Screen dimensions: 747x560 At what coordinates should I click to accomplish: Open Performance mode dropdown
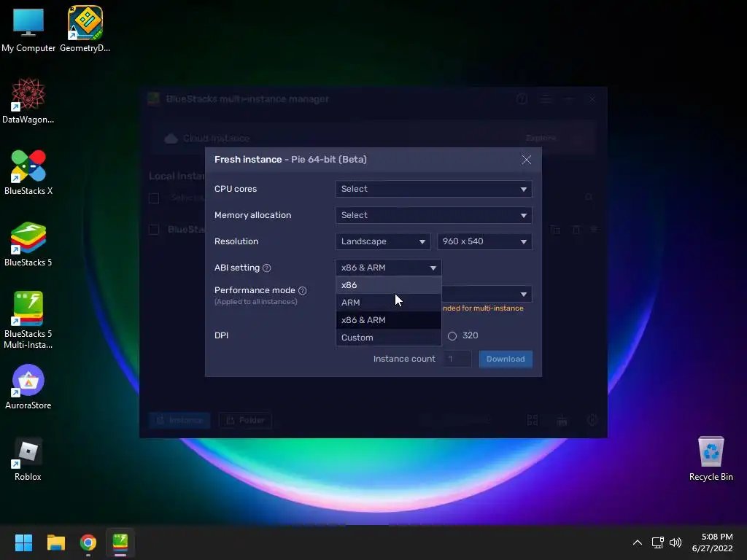(x=487, y=294)
